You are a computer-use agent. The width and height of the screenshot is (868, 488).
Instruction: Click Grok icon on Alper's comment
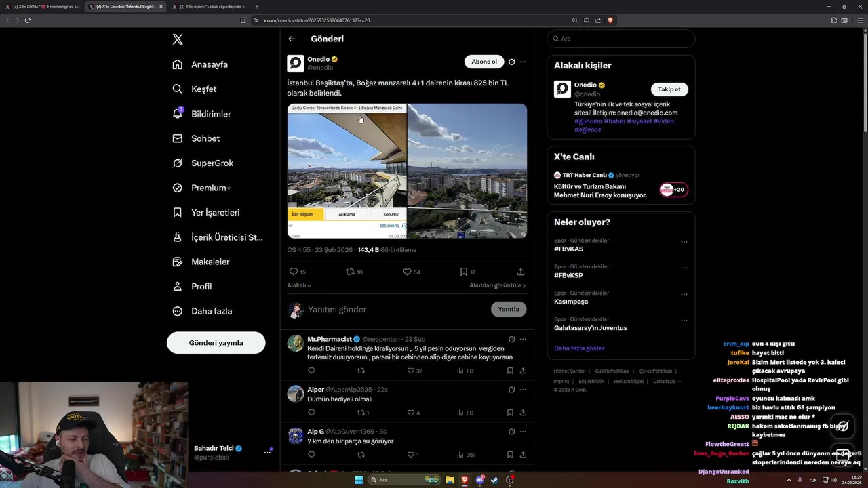512,390
